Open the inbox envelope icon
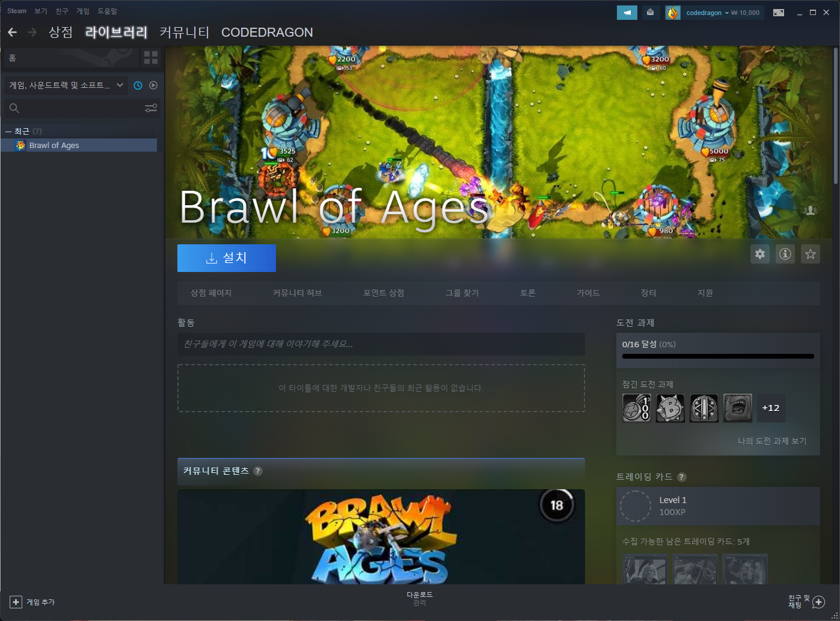The height and width of the screenshot is (621, 840). (650, 13)
